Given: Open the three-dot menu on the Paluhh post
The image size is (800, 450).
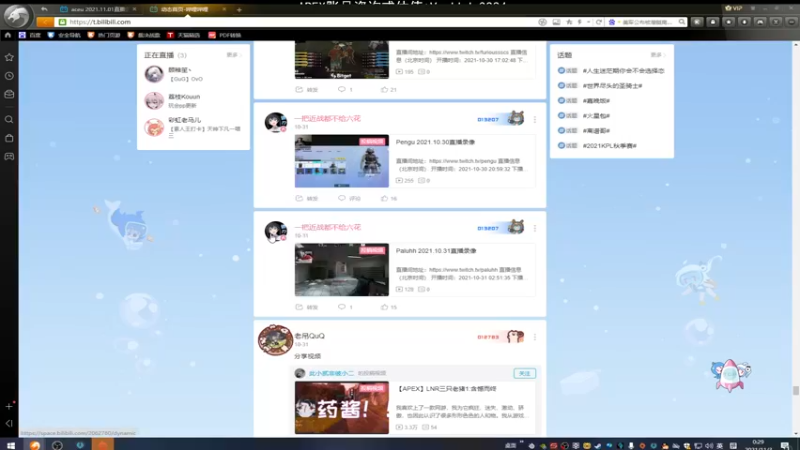Looking at the screenshot, I should click(535, 228).
